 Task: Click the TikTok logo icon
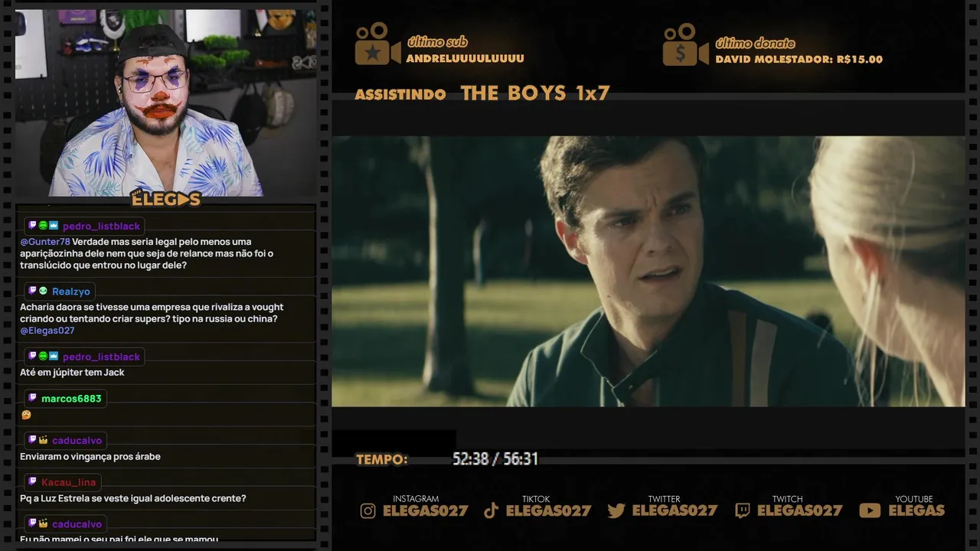coord(492,511)
